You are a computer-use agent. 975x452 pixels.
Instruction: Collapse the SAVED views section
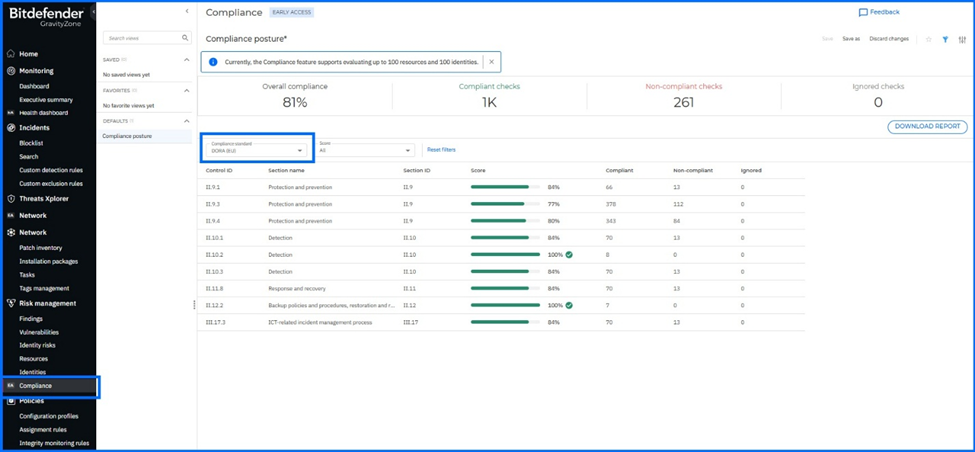[187, 60]
